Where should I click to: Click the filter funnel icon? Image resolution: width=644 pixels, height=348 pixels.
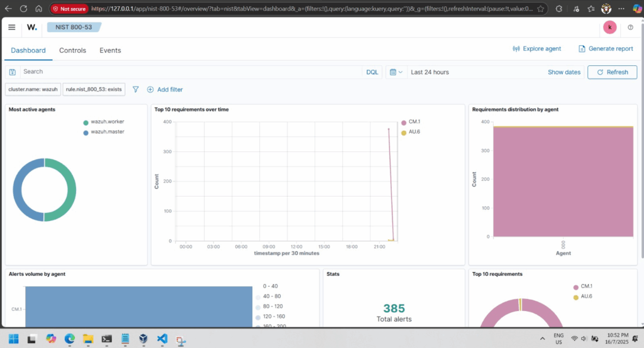(x=135, y=90)
